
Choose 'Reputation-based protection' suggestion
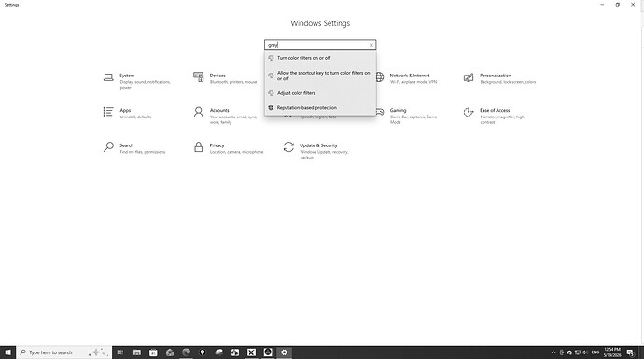(320, 107)
